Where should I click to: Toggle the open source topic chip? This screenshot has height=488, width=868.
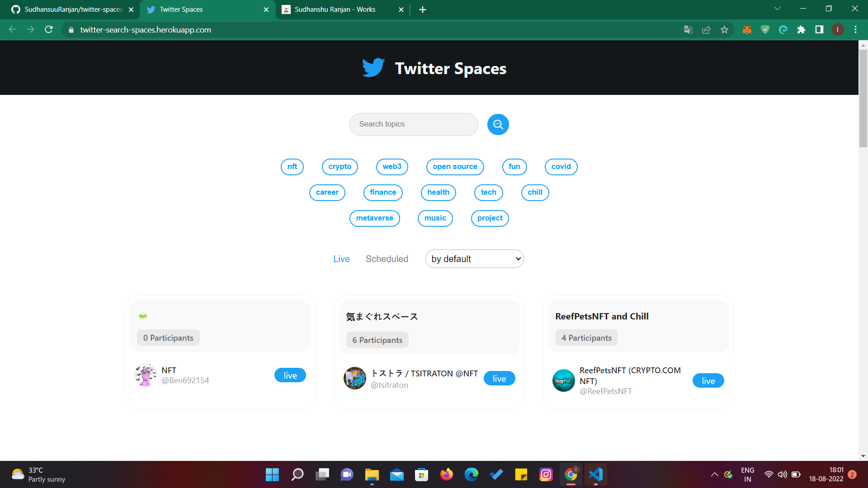click(x=455, y=167)
